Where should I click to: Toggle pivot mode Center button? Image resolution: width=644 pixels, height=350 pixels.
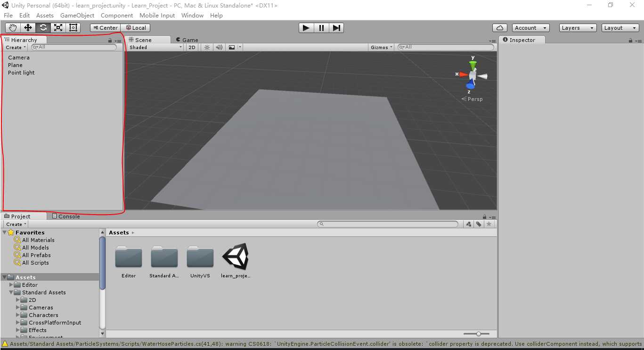106,28
